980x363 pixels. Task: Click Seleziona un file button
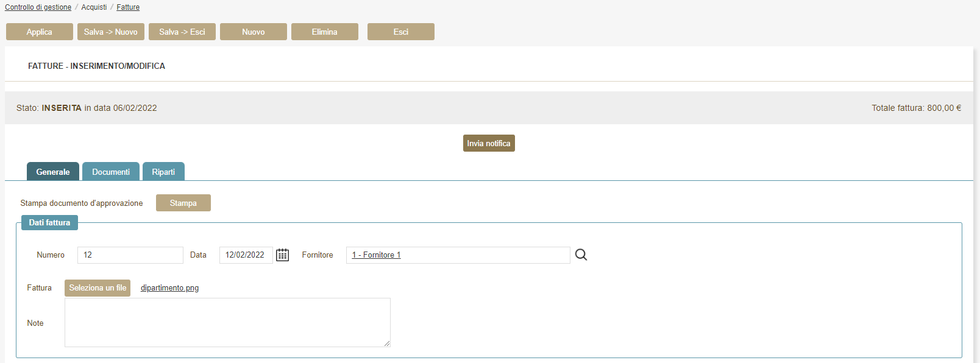click(x=98, y=288)
